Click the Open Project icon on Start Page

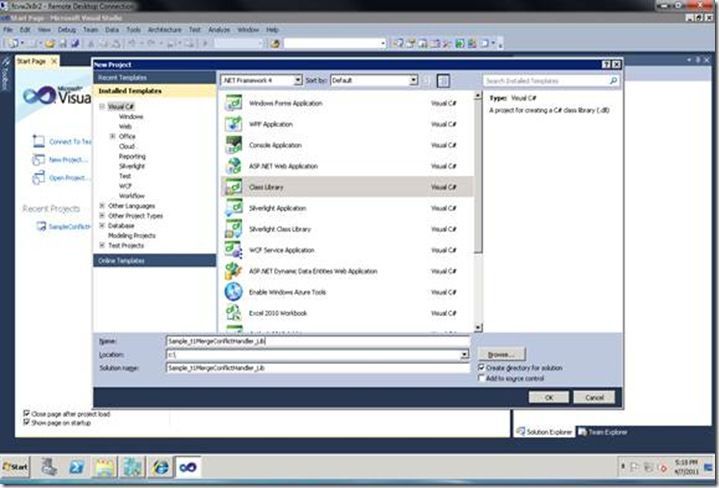tap(39, 177)
